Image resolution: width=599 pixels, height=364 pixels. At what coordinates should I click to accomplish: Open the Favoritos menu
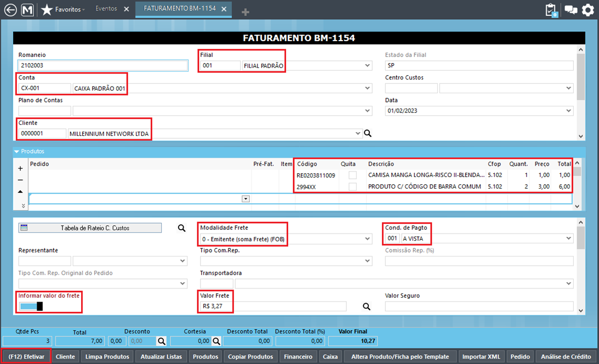click(x=70, y=9)
